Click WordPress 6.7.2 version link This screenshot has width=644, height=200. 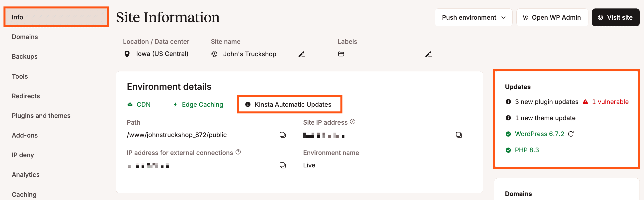pyautogui.click(x=540, y=134)
